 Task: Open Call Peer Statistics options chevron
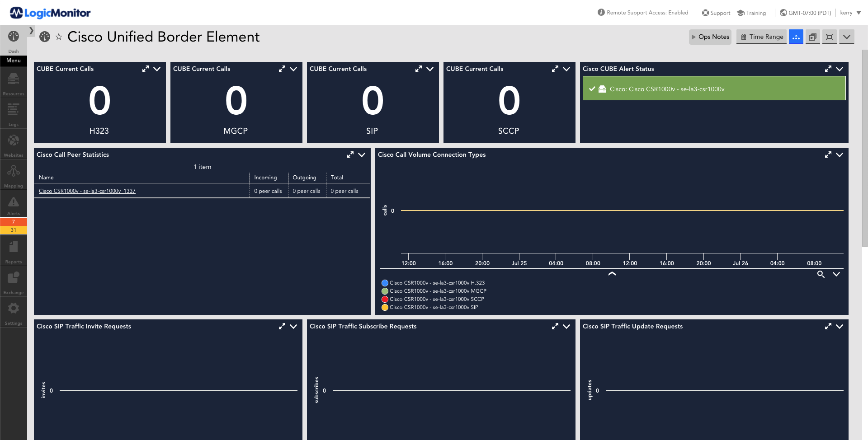click(362, 154)
